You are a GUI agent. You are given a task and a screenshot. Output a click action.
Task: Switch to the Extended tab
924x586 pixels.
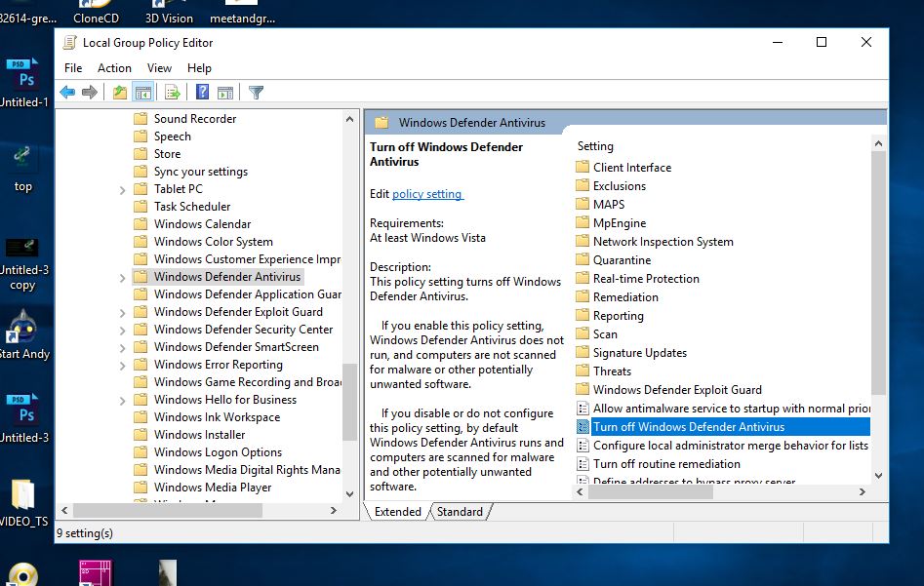pos(398,511)
